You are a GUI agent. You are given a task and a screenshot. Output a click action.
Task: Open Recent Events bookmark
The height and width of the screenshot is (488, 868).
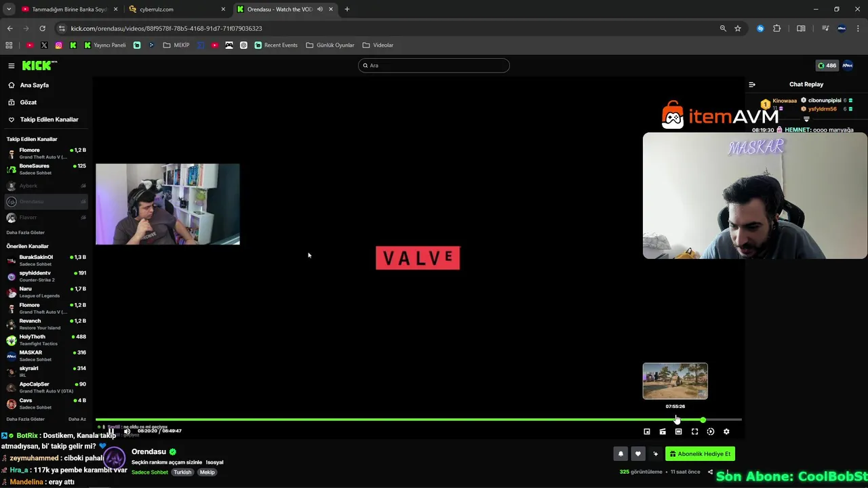pos(276,45)
